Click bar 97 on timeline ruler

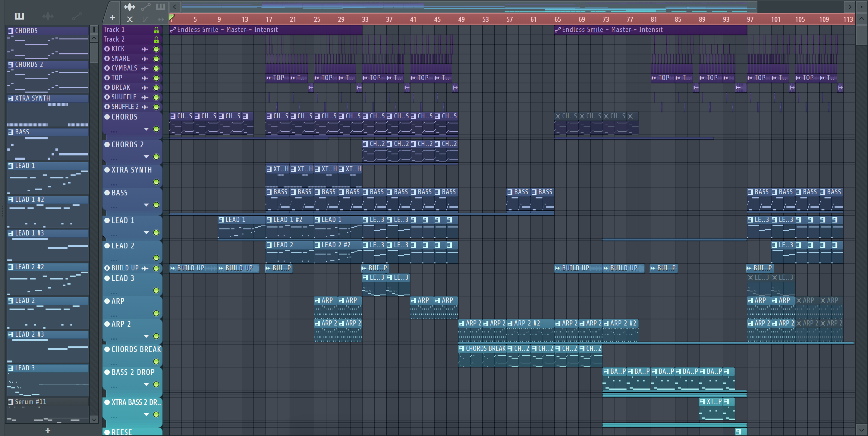click(x=750, y=19)
